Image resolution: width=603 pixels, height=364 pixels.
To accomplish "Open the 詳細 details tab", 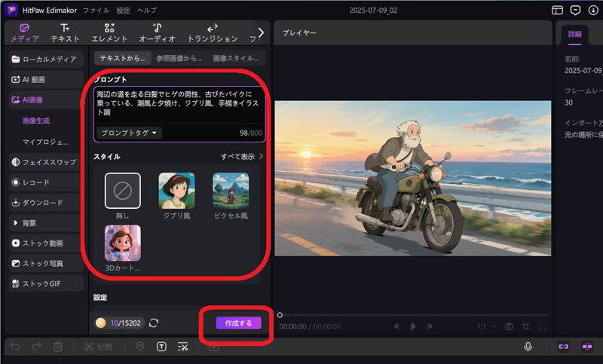I will point(574,34).
